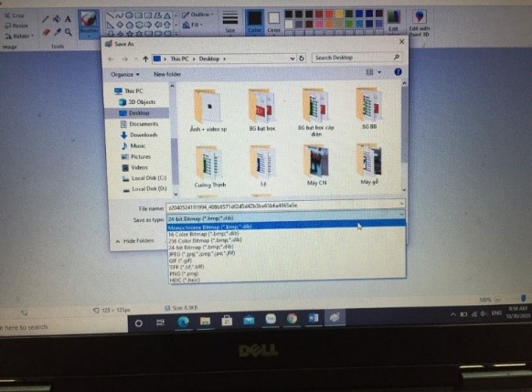The width and height of the screenshot is (532, 392).
Task: Open Google Chrome from the taskbar
Action: (293, 319)
